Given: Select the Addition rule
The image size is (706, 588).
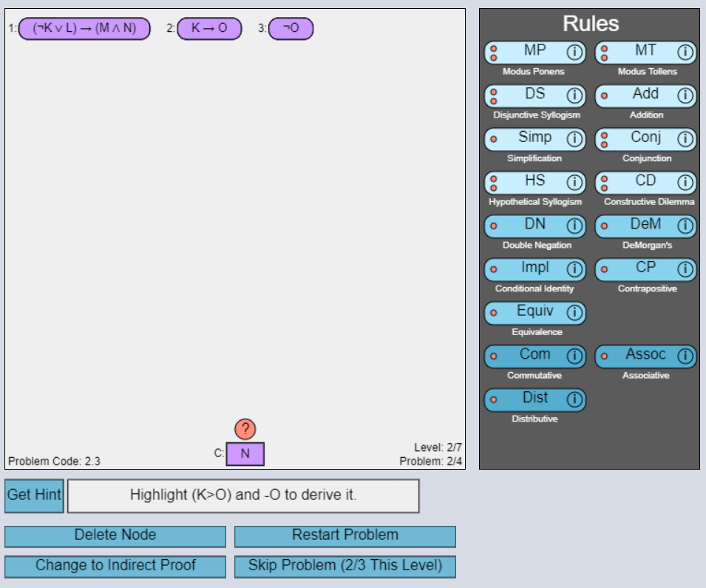Looking at the screenshot, I should tap(645, 95).
